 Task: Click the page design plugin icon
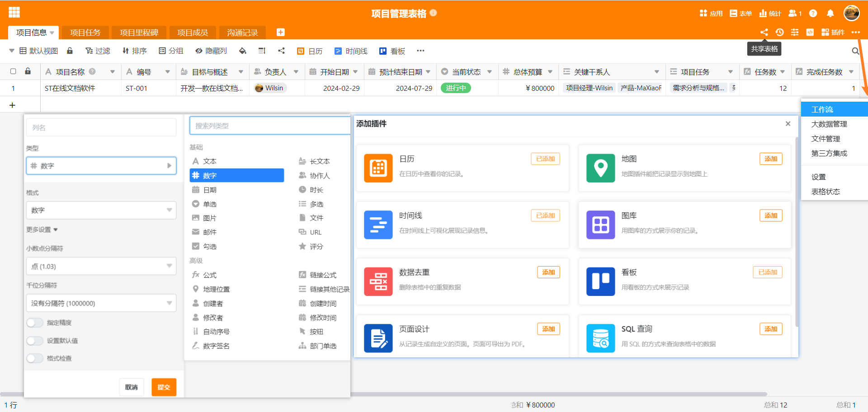[x=378, y=338]
